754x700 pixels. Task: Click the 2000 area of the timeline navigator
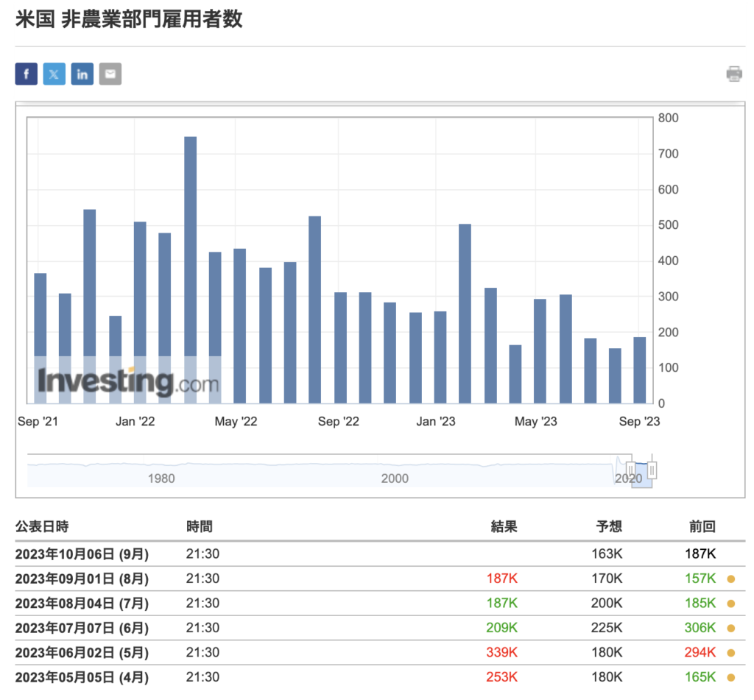[x=395, y=478]
